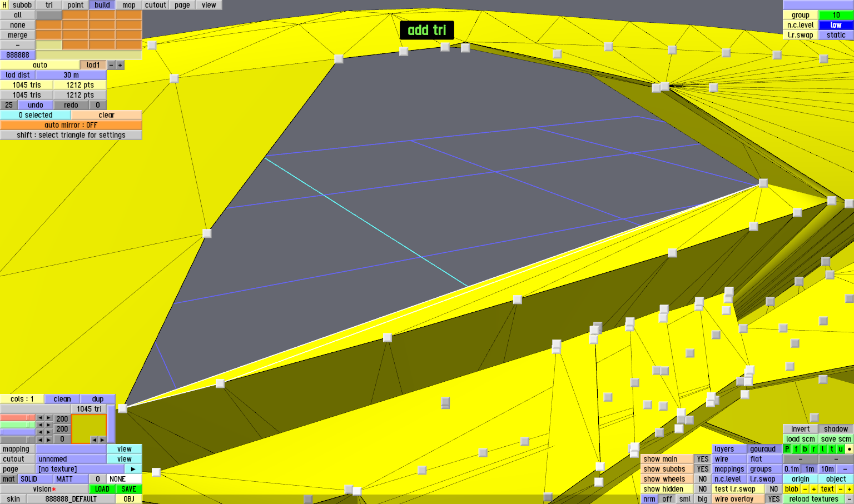The height and width of the screenshot is (504, 854).
Task: Switch to the tri tab
Action: pos(49,5)
